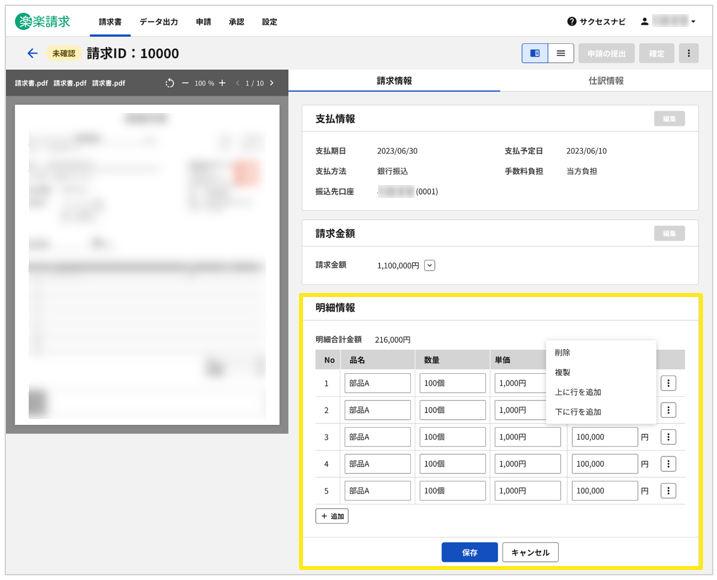
Task: Open the サクセスナビ help link
Action: pyautogui.click(x=596, y=21)
